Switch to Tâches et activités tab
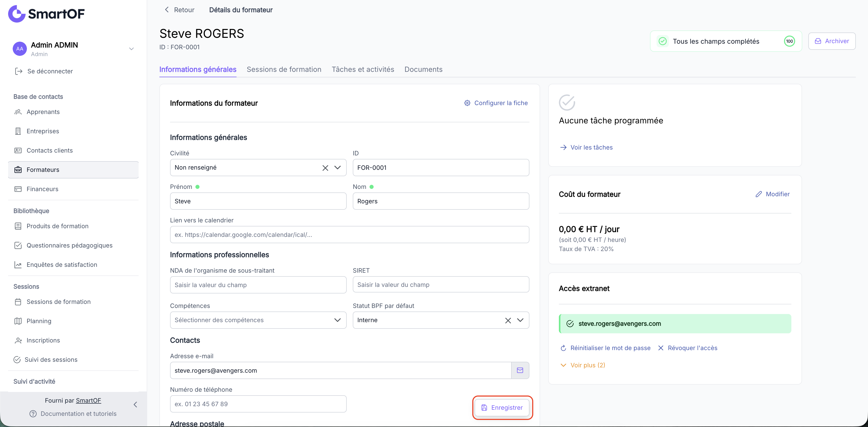 [363, 69]
